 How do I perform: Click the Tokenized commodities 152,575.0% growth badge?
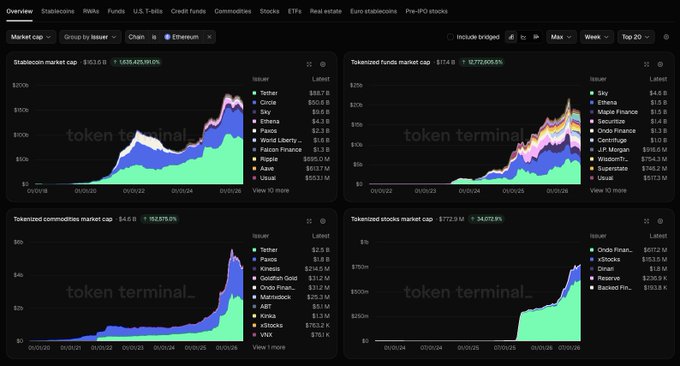(160, 219)
